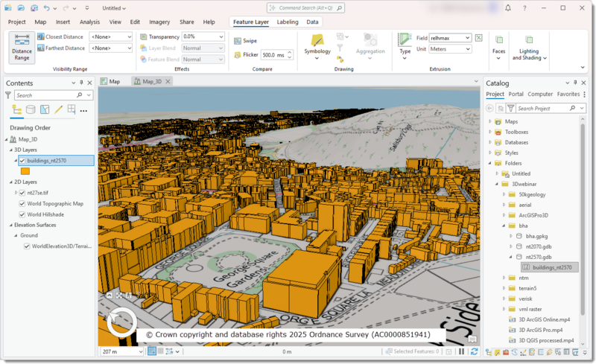Select List By Selection icon
This screenshot has height=364, width=596.
(x=45, y=110)
